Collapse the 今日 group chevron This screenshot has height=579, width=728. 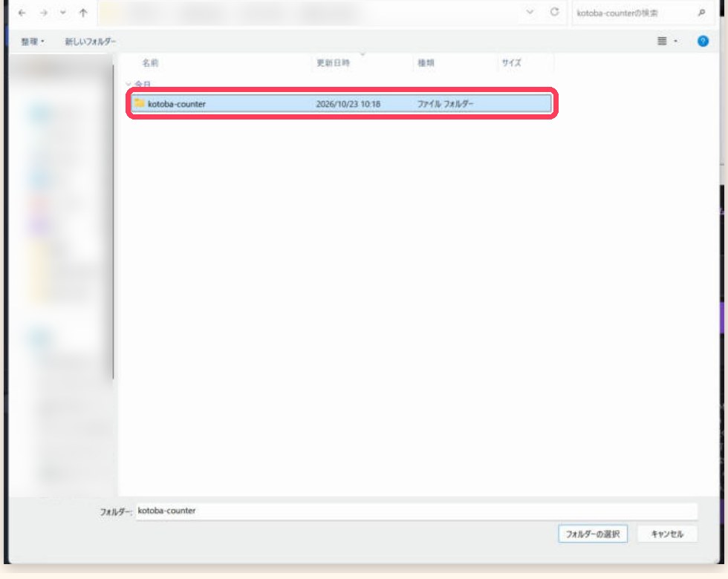coord(129,84)
